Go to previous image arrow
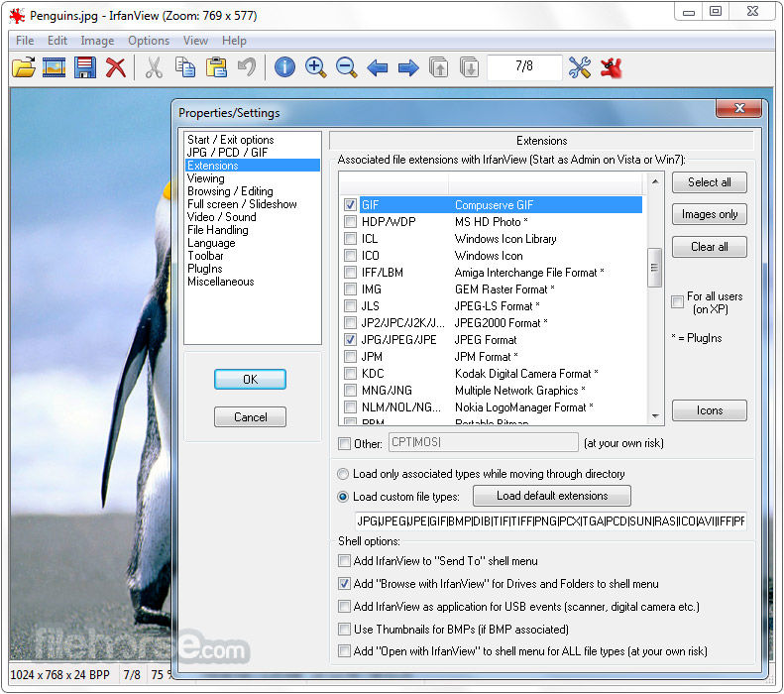 pos(378,67)
